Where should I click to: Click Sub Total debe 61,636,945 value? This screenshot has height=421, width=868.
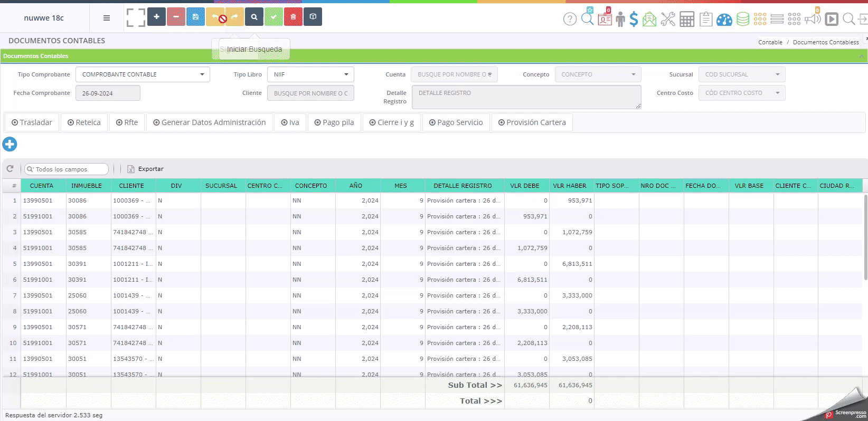point(531,385)
